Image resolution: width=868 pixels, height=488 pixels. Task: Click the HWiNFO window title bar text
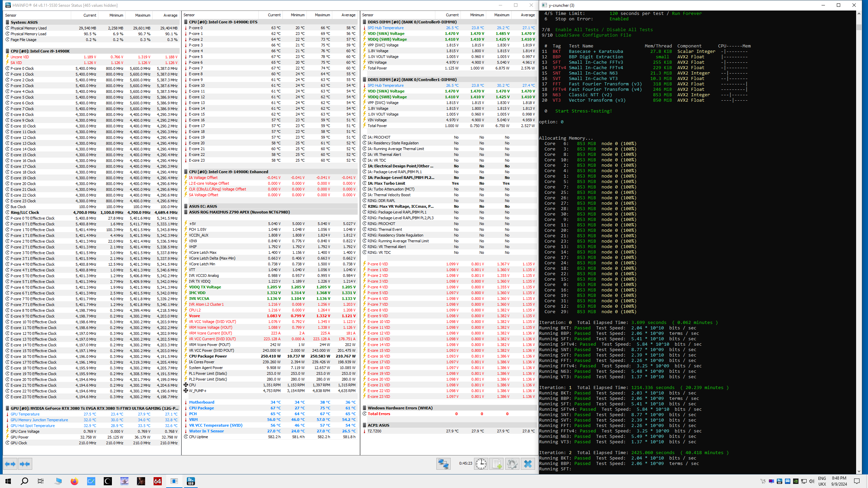tap(65, 5)
